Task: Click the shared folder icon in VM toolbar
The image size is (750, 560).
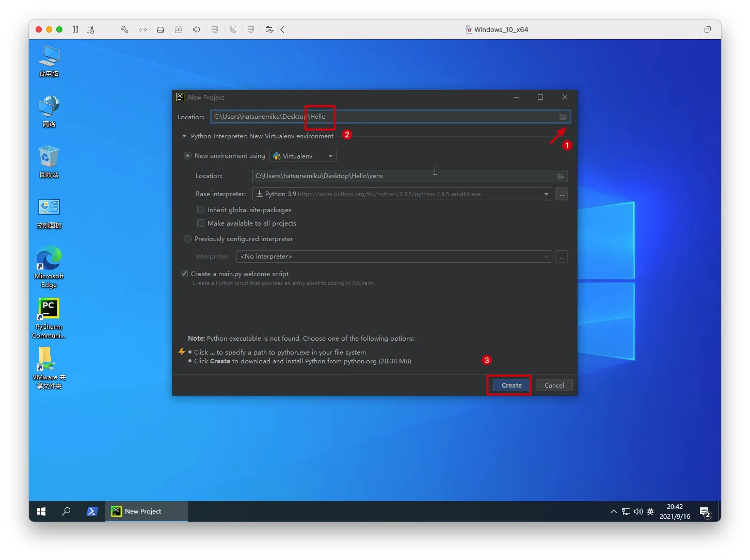Action: tap(269, 29)
